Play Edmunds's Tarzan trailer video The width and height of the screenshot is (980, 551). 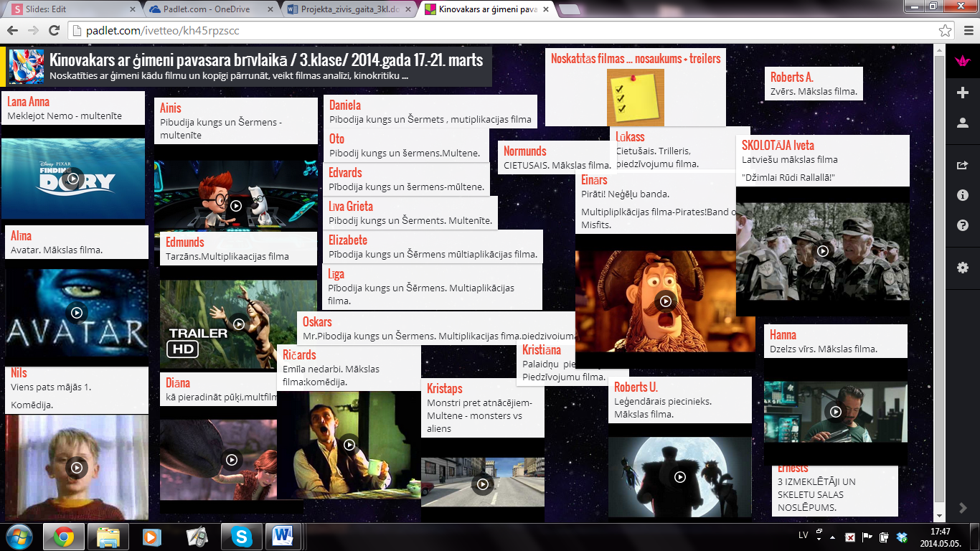click(239, 324)
